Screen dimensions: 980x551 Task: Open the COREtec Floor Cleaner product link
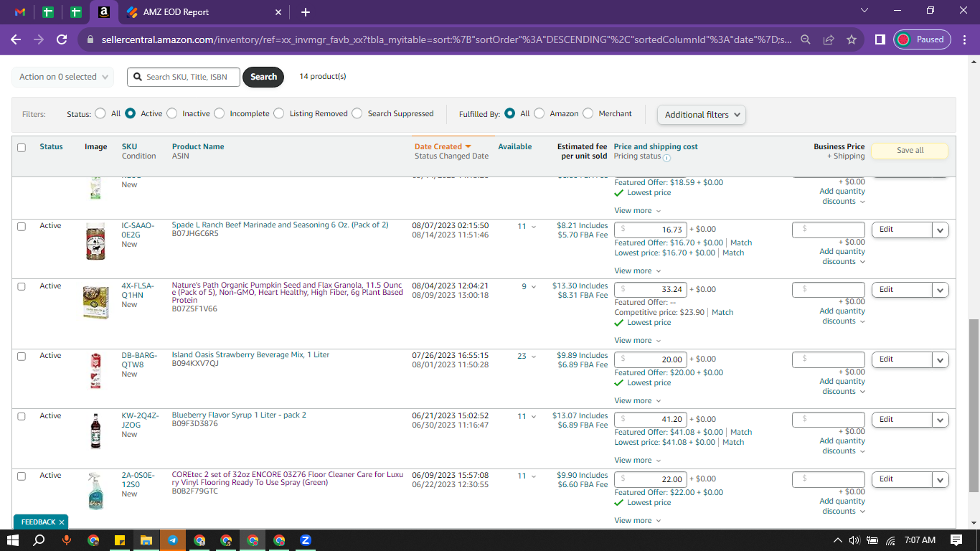[288, 479]
